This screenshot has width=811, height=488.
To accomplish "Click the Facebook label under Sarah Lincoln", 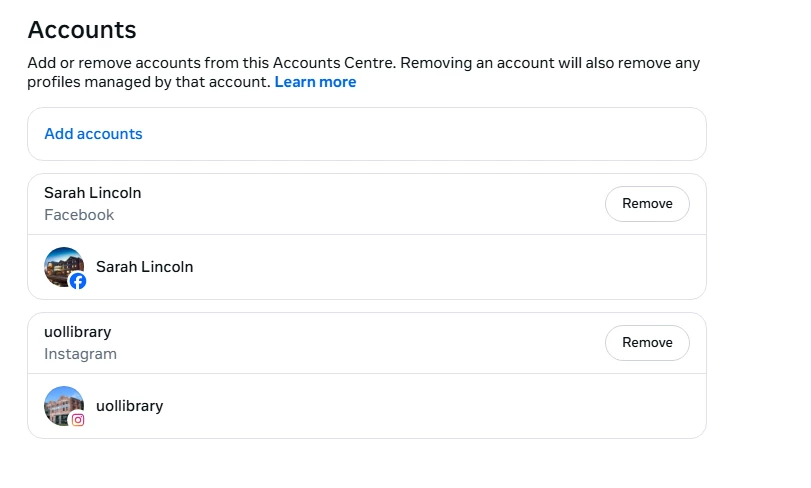I will pyautogui.click(x=79, y=215).
